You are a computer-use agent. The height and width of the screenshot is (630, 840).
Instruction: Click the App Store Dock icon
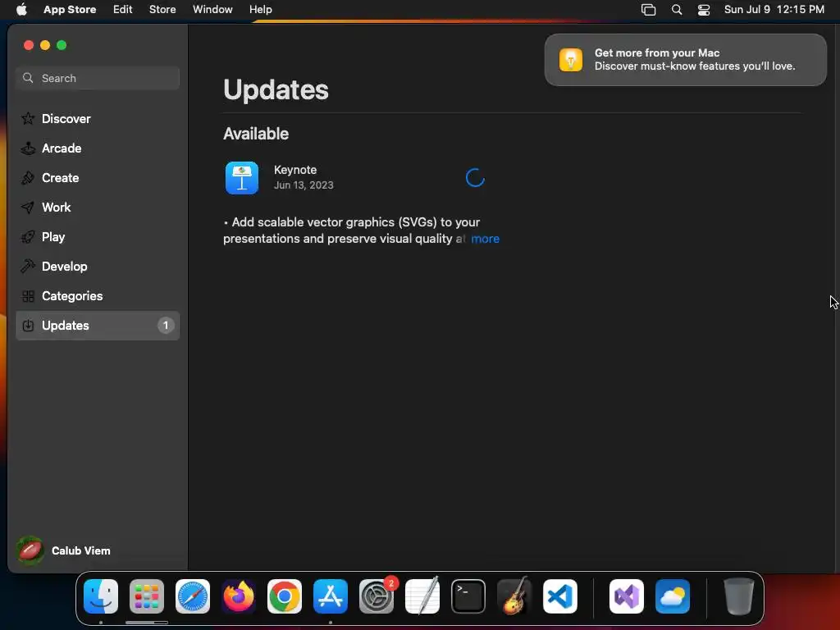pos(331,596)
